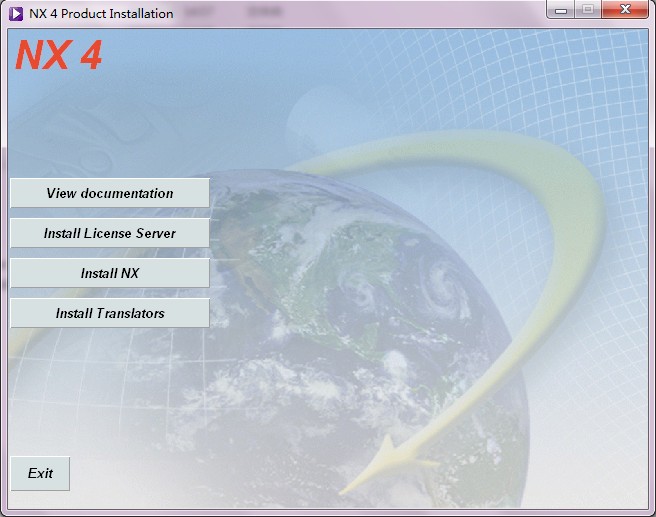The width and height of the screenshot is (656, 517).
Task: Click the installer icon in the title bar
Action: (x=16, y=14)
